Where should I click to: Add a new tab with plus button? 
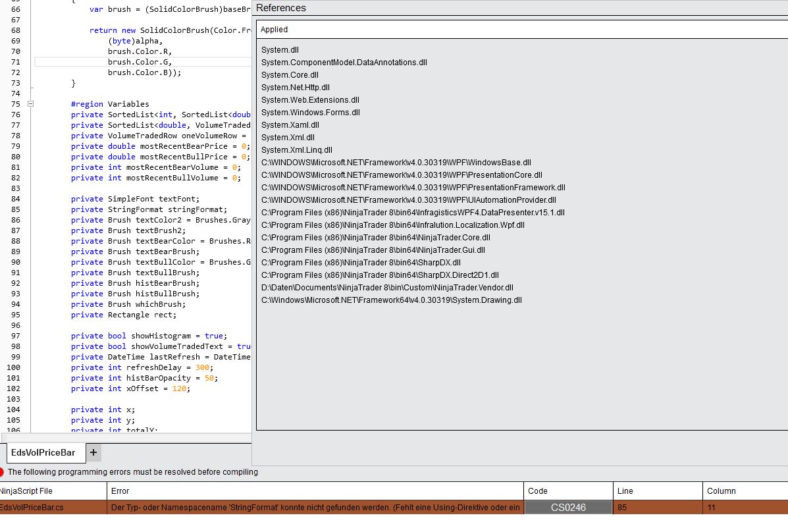coord(93,452)
